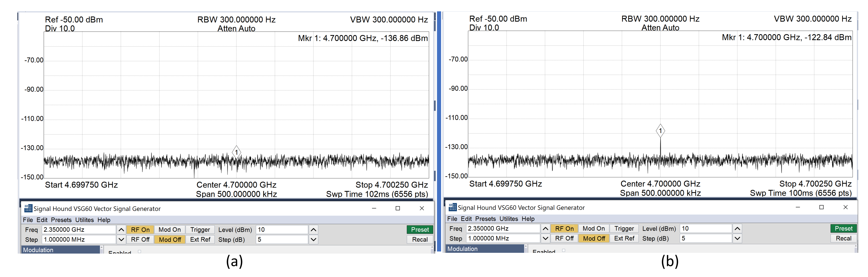Open Utilites menu in left generator window
The image size is (868, 277).
point(84,220)
